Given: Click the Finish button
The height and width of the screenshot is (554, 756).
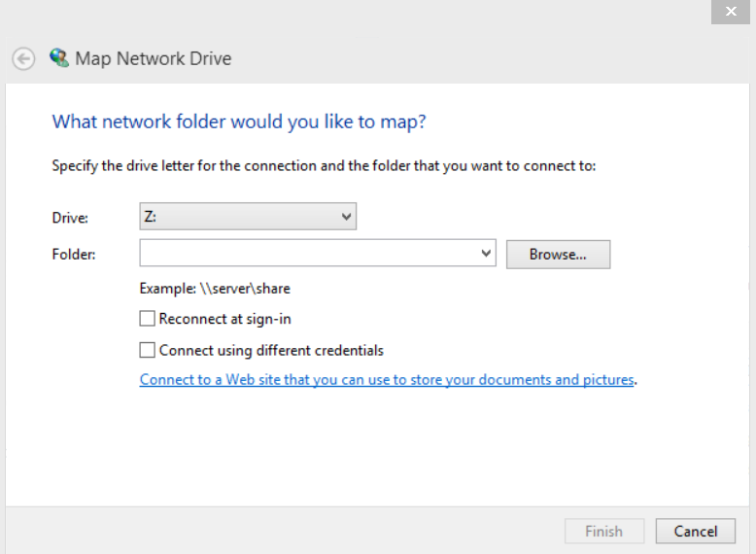Looking at the screenshot, I should coord(603,531).
